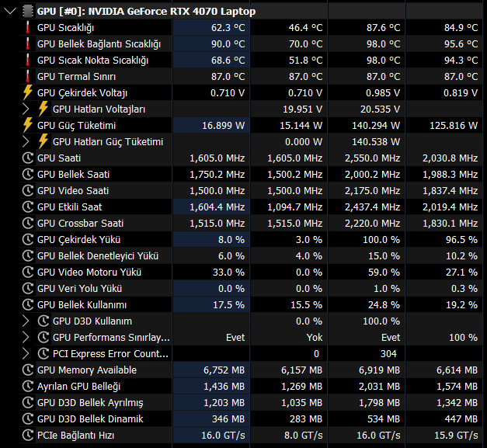Select the GPU Güç Tüketimi label
This screenshot has height=448, width=487.
pyautogui.click(x=76, y=126)
